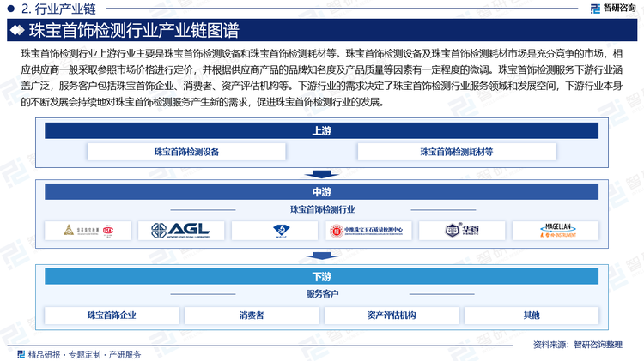The width and height of the screenshot is (644, 361).
Task: Click the 上游 header bar
Action: point(322,131)
